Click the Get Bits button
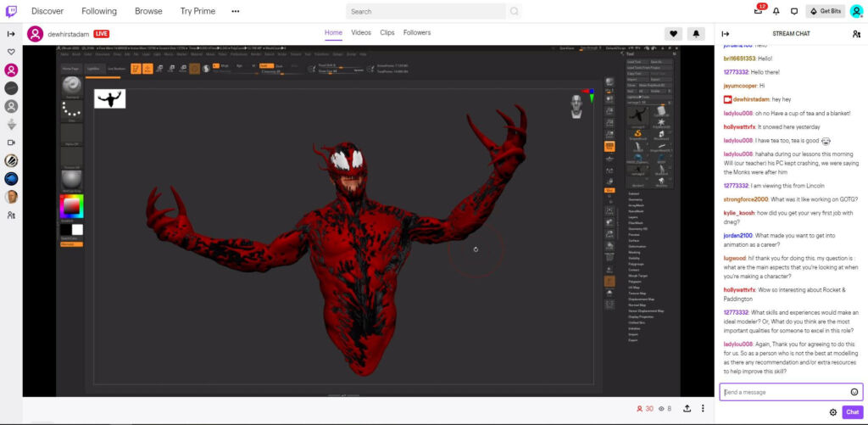Screen dimensions: 868x425 (x=826, y=11)
